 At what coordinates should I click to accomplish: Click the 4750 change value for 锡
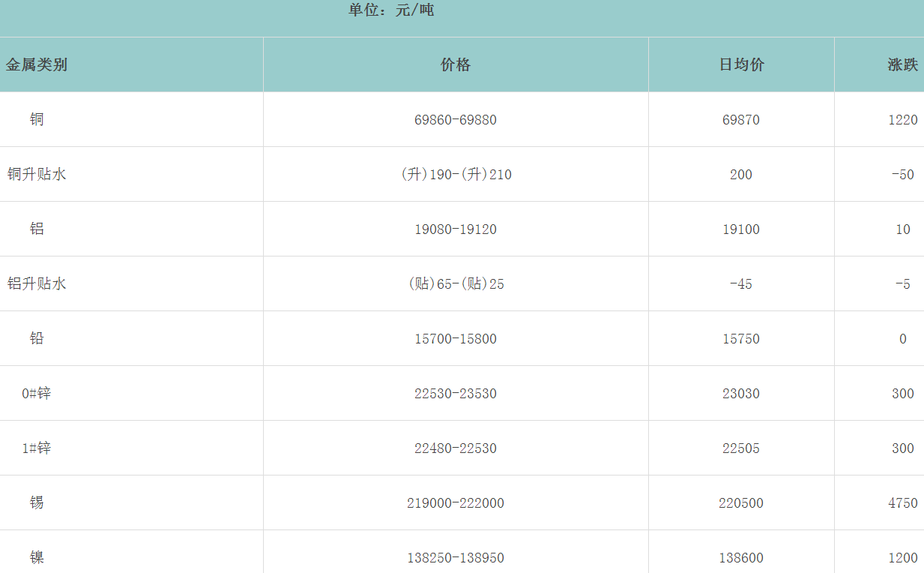tap(902, 503)
